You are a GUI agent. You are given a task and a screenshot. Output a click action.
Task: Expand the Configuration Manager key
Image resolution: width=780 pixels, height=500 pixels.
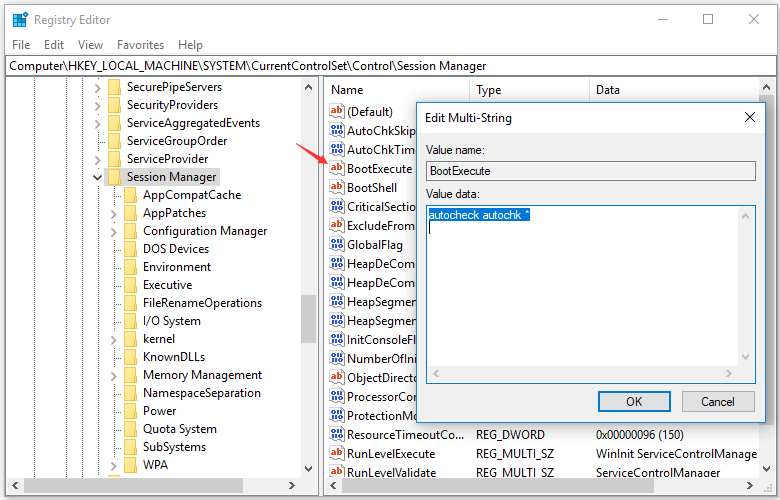(114, 231)
